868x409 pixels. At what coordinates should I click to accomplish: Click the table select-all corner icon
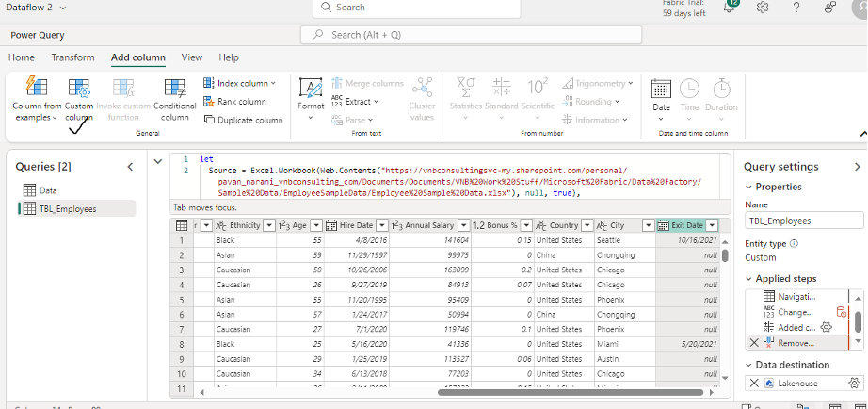181,225
